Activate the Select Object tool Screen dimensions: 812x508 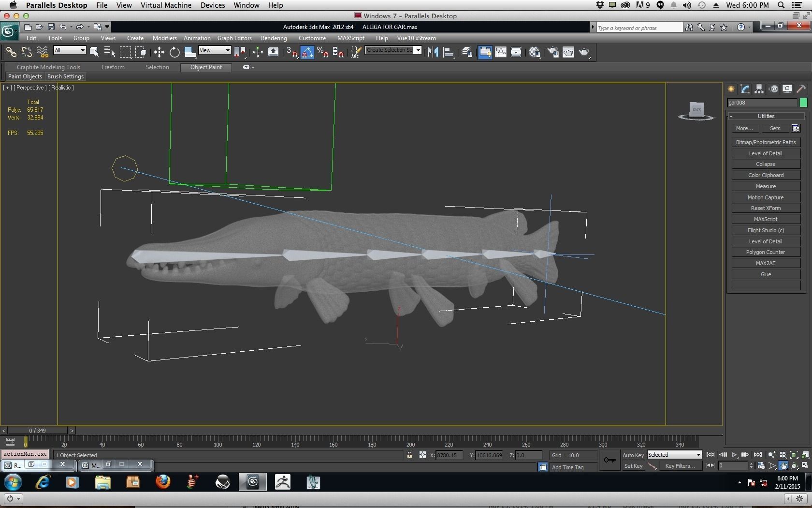[x=94, y=52]
